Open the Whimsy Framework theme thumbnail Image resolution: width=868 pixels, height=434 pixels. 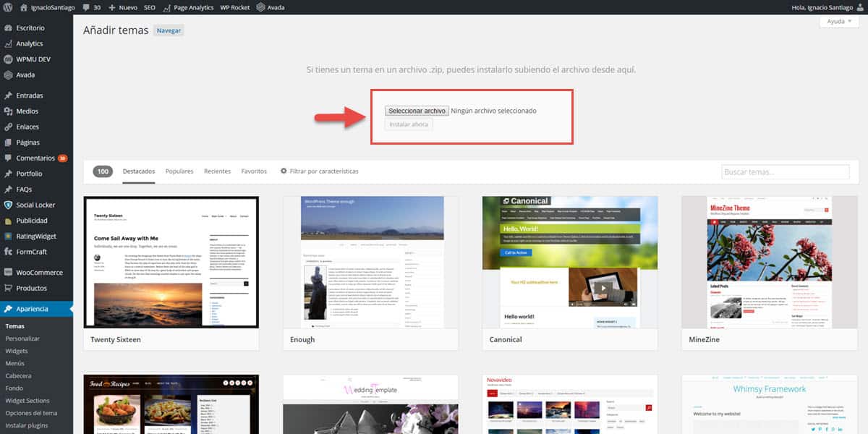point(769,404)
